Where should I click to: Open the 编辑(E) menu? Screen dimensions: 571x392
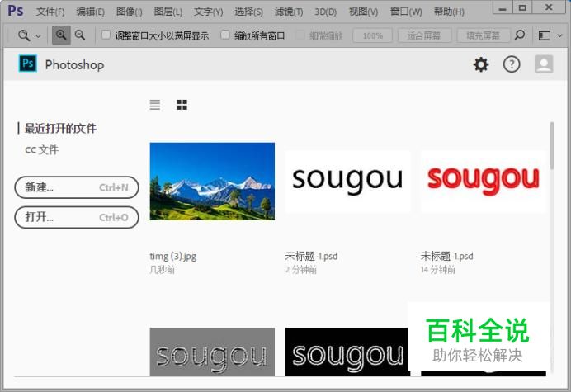point(90,12)
